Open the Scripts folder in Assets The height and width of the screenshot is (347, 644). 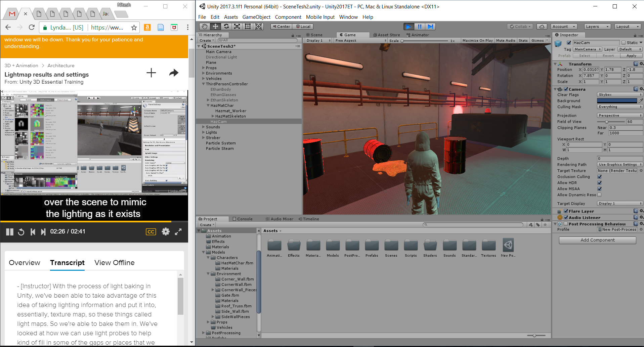pos(411,248)
